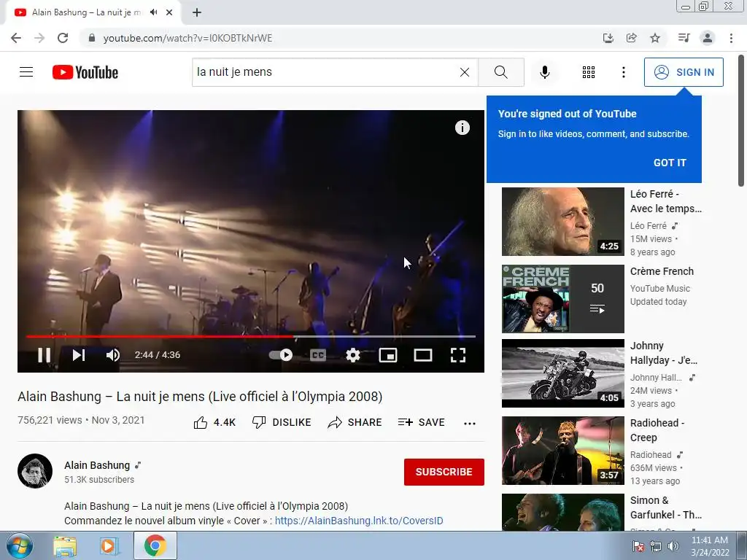
Task: Bookmark this tab with star icon
Action: [x=655, y=38]
